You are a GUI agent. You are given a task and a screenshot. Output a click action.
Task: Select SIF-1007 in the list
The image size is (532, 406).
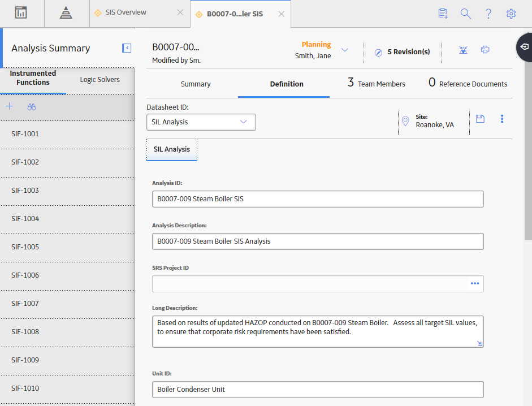coord(67,304)
